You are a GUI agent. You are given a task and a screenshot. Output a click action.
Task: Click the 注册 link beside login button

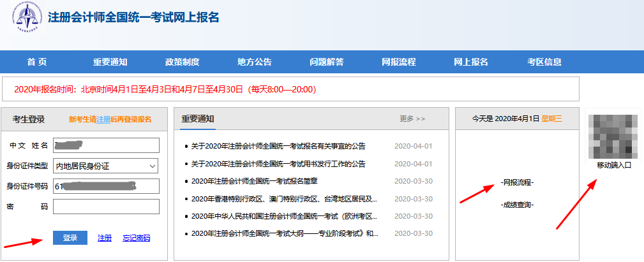(105, 238)
